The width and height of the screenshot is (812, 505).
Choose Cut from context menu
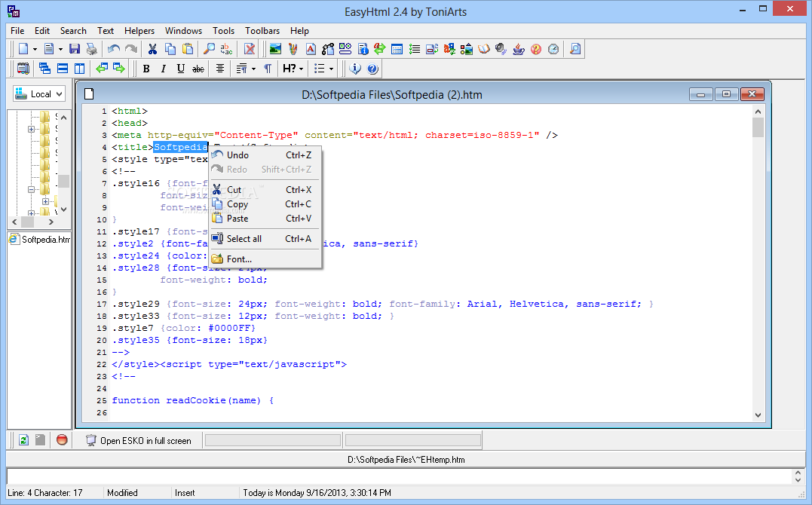(x=265, y=190)
